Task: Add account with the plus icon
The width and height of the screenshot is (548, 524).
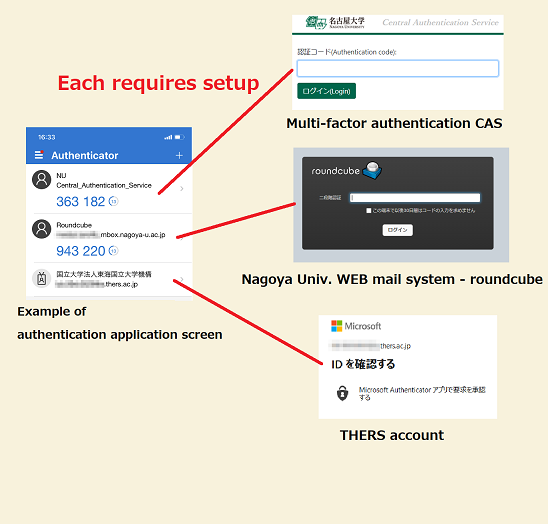Action: click(179, 155)
